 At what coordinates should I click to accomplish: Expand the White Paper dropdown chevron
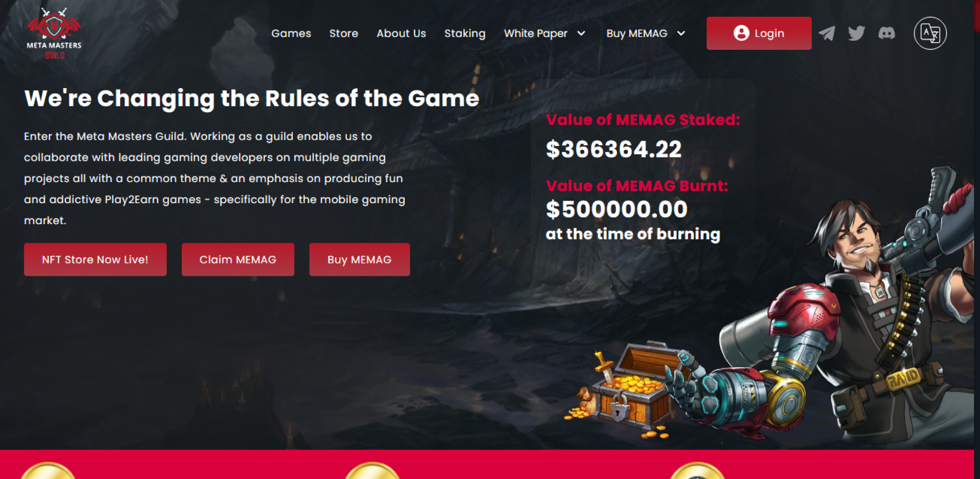pyautogui.click(x=581, y=33)
